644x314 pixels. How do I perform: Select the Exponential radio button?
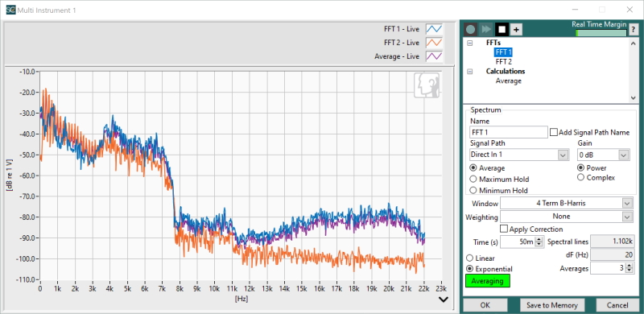(470, 269)
